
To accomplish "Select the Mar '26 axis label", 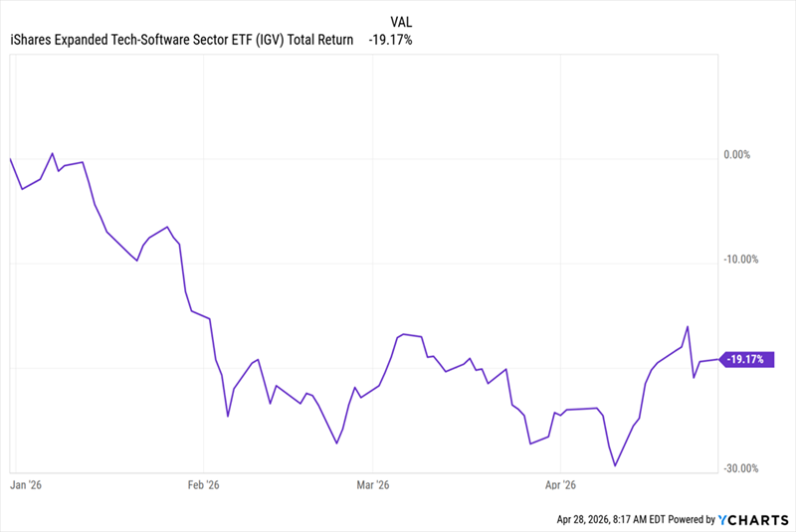I will [371, 485].
